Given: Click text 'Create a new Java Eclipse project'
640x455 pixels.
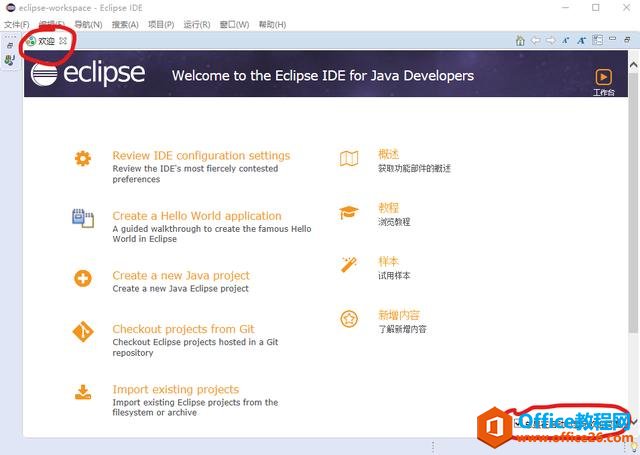Looking at the screenshot, I should coord(180,289).
